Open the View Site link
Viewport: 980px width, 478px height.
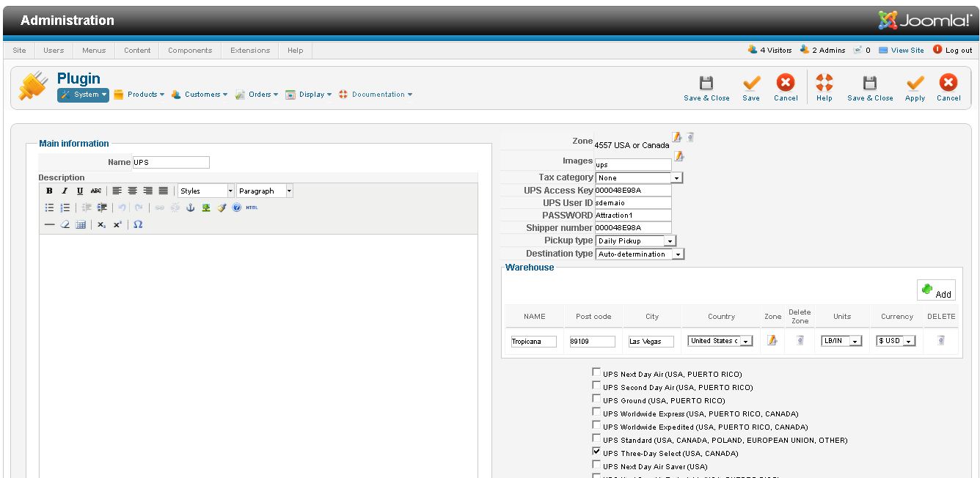(x=902, y=50)
